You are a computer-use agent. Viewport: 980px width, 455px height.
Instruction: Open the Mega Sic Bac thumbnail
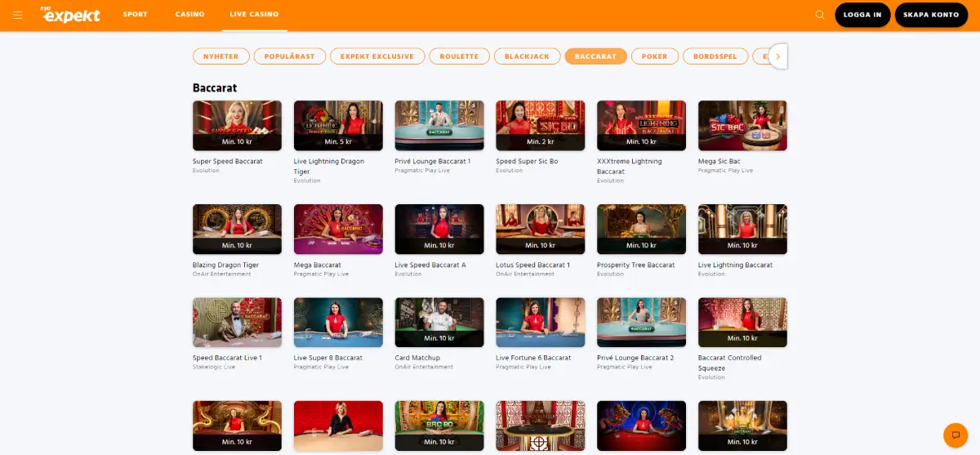(742, 126)
